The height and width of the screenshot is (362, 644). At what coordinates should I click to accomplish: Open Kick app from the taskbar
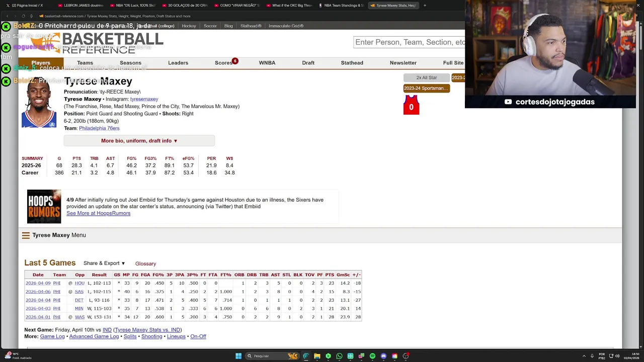[x=328, y=356]
